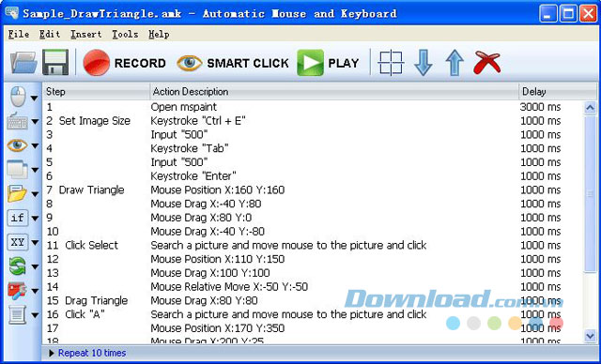Click the vertical scrollbar thumb
This screenshot has width=601, height=364.
coord(590,194)
